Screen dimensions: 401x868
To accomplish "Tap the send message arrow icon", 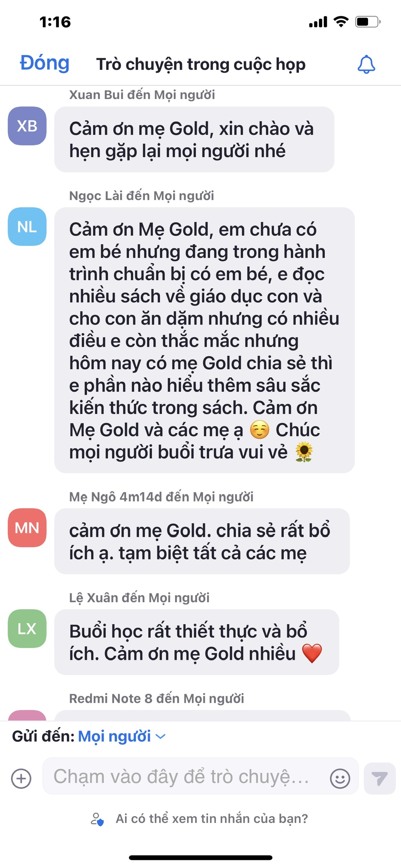I will click(x=379, y=778).
